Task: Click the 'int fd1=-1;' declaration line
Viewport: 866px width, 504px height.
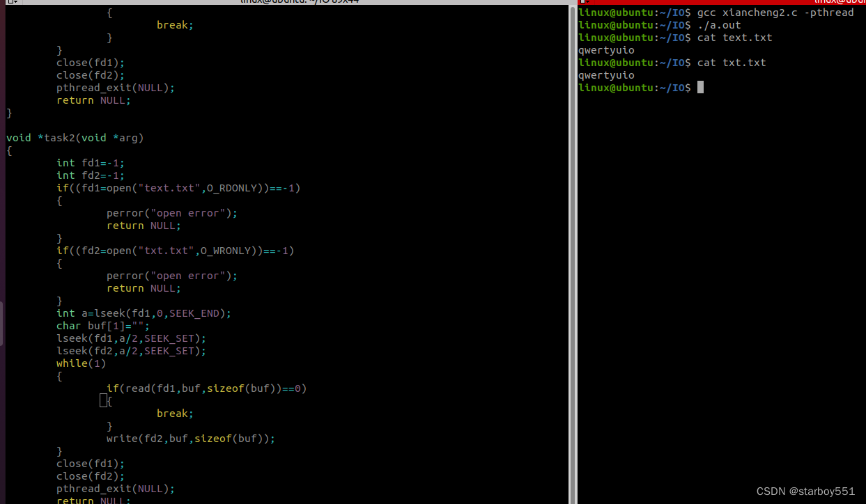Action: tap(91, 163)
